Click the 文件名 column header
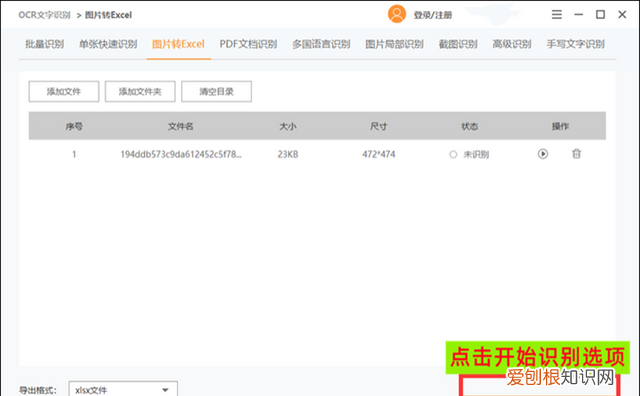The width and height of the screenshot is (640, 396). pyautogui.click(x=181, y=126)
